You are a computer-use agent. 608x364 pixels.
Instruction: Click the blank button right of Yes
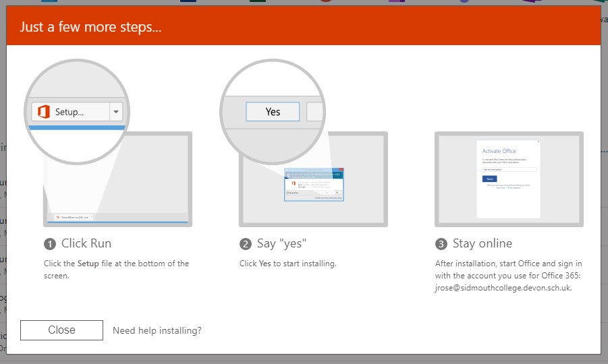click(x=315, y=112)
